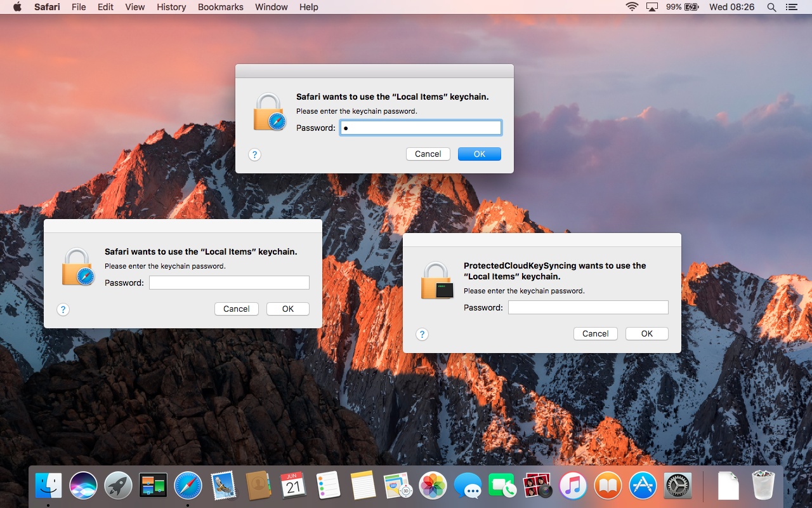Open the yellow Notes app in the Dock
Screen dimensions: 812x508
(x=363, y=486)
